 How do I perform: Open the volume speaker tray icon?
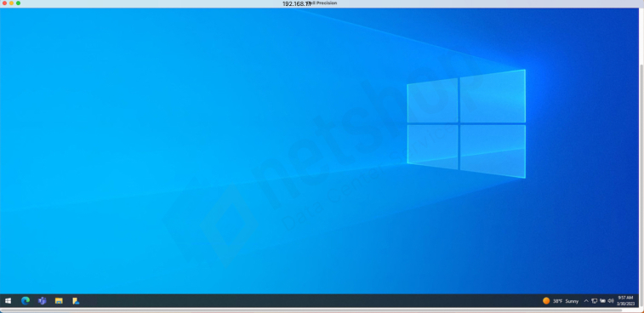pyautogui.click(x=611, y=301)
